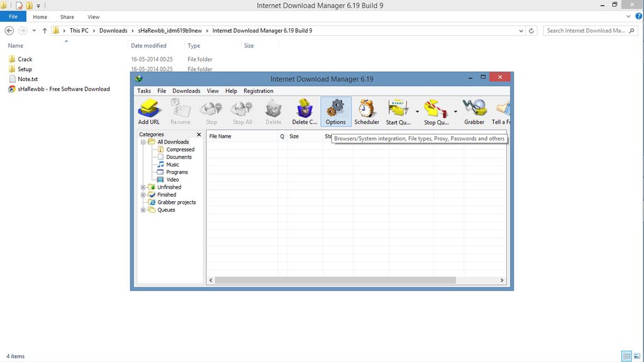The image size is (644, 362).
Task: Collapse the All Downloads tree node
Action: point(143,142)
